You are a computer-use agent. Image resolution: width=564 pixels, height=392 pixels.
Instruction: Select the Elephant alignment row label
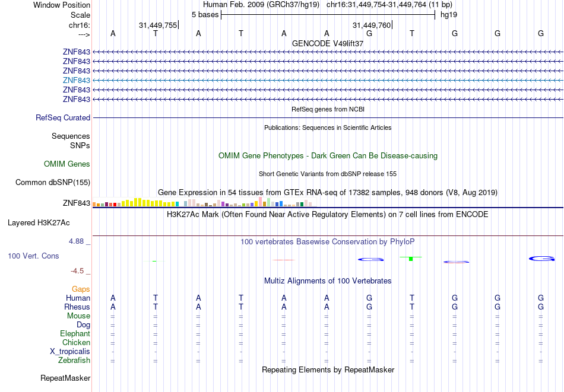tap(75, 333)
